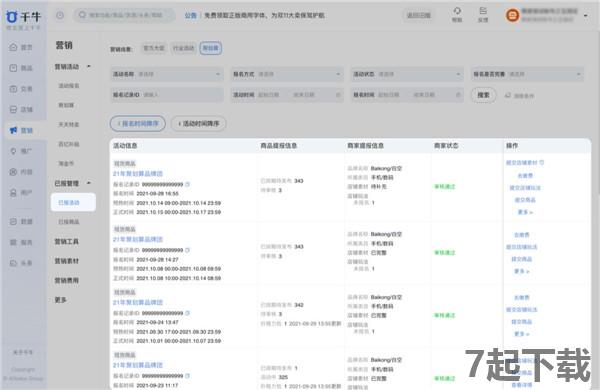Click info icon beside 提交店铺素材 in first row
The image size is (600, 390).
coord(542,163)
